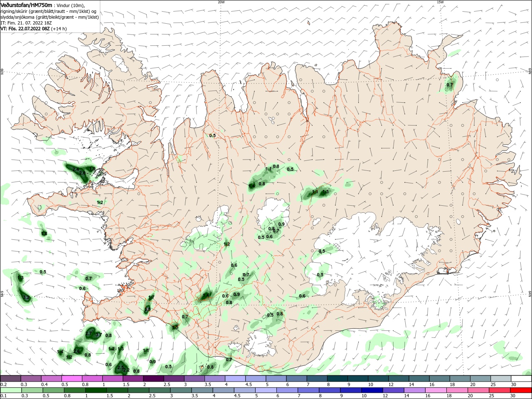Click the Veðurstofan/HM750m title text
The image size is (532, 399).
[26, 5]
